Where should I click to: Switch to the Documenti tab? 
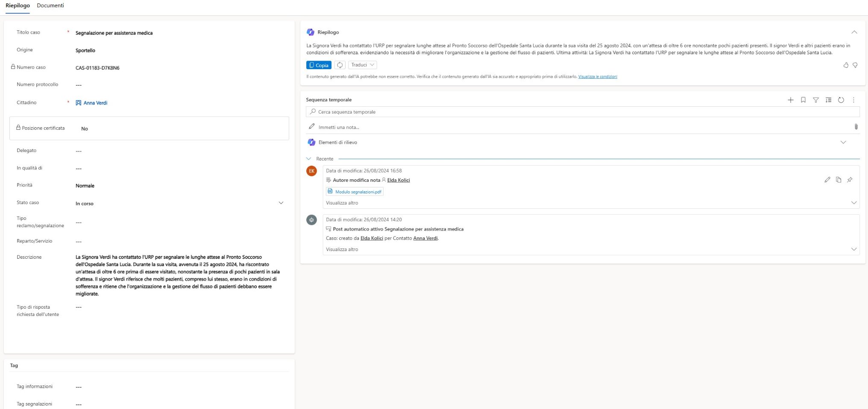50,6
